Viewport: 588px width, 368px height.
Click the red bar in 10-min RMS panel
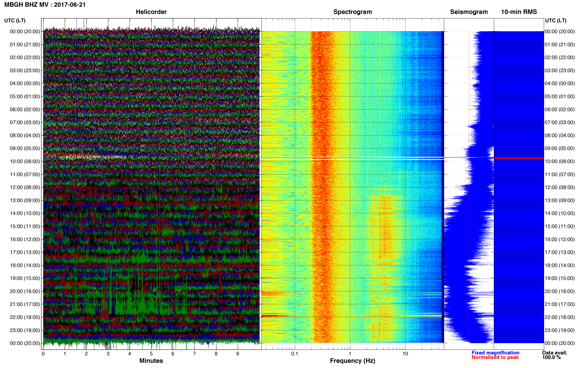[x=519, y=158]
